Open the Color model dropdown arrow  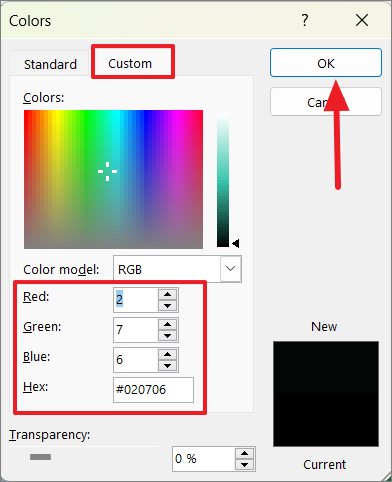[231, 269]
